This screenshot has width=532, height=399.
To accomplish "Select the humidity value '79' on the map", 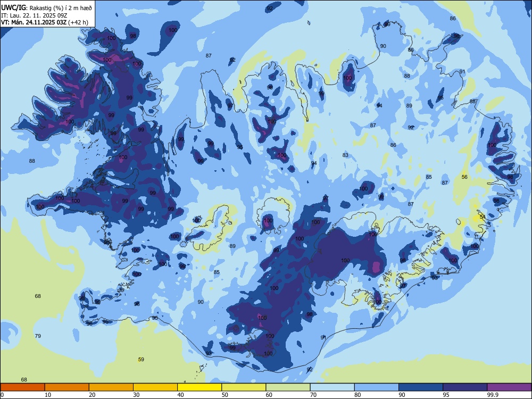I will [x=38, y=336].
